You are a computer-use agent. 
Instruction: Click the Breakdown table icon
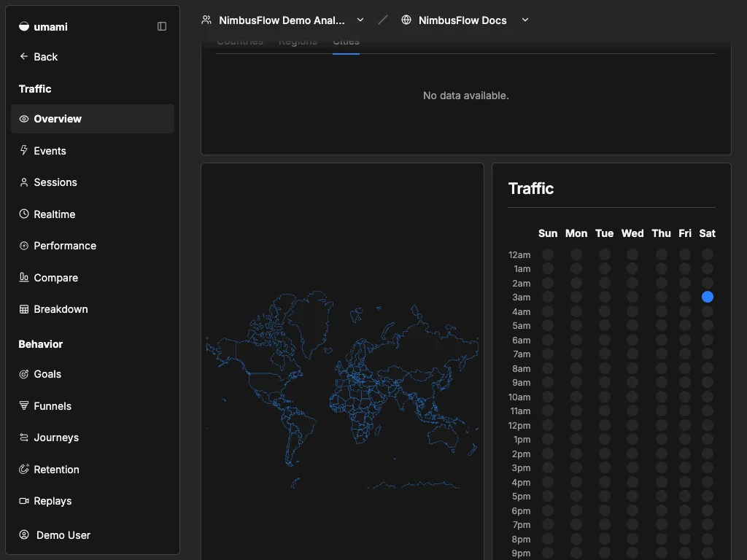pyautogui.click(x=24, y=309)
